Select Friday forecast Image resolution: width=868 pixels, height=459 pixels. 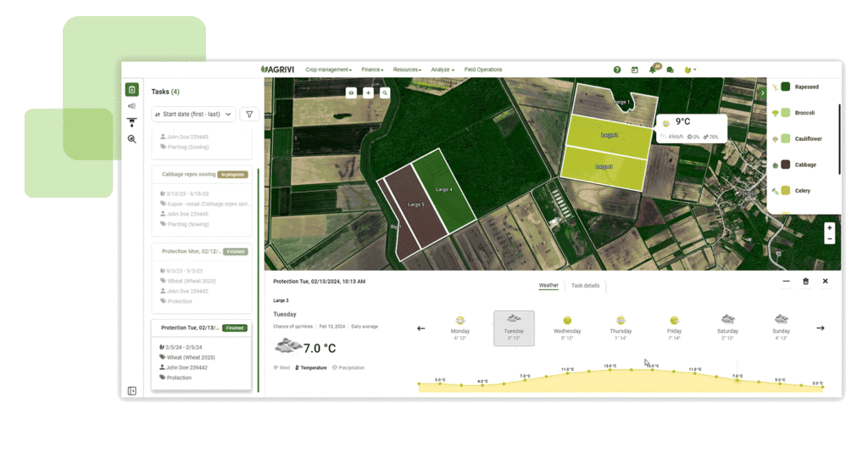[674, 328]
